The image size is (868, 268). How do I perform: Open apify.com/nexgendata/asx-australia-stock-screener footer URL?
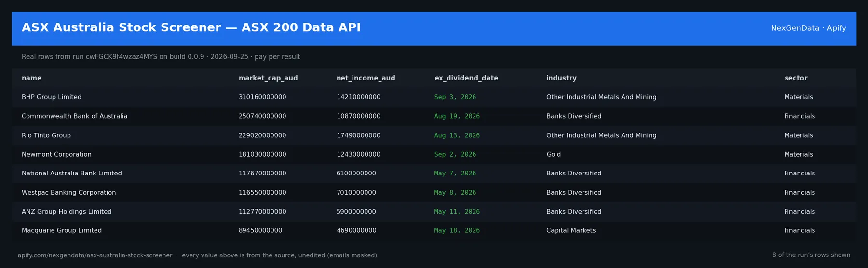point(95,255)
